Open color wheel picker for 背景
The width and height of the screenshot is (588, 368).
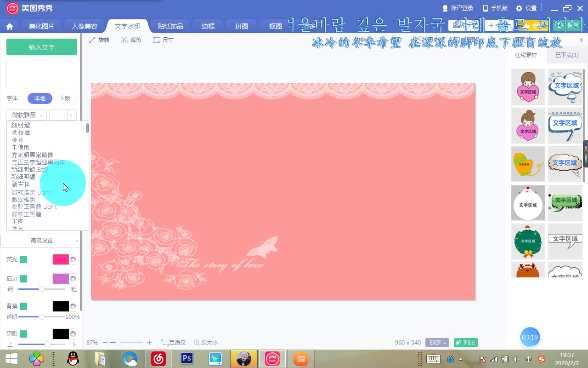tap(73, 306)
